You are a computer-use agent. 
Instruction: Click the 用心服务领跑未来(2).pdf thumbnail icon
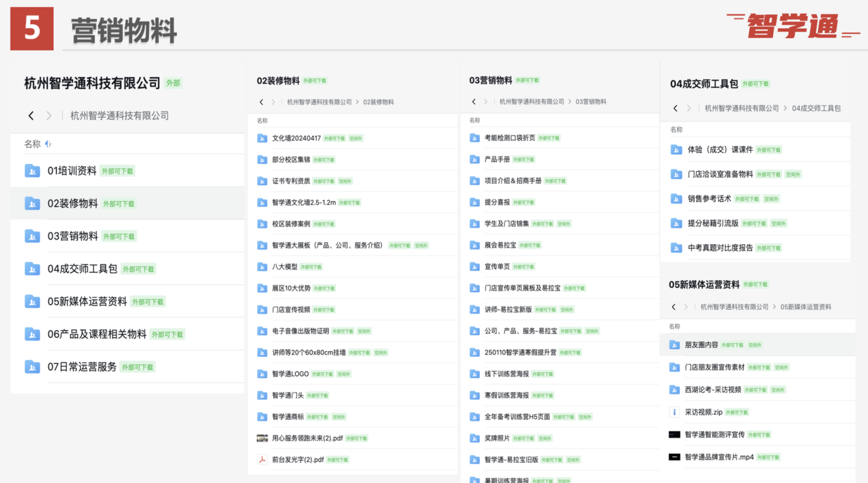pos(262,438)
